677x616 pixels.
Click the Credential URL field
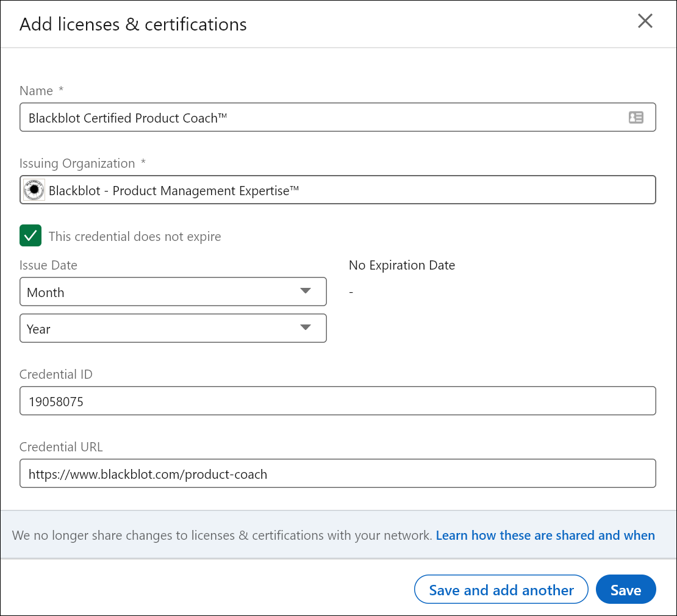click(x=338, y=473)
